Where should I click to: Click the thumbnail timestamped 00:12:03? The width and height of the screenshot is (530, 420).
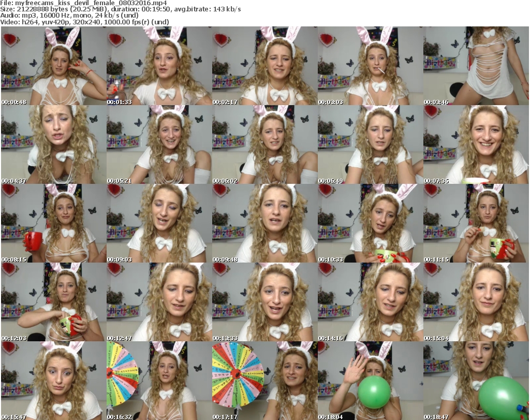coord(53,302)
